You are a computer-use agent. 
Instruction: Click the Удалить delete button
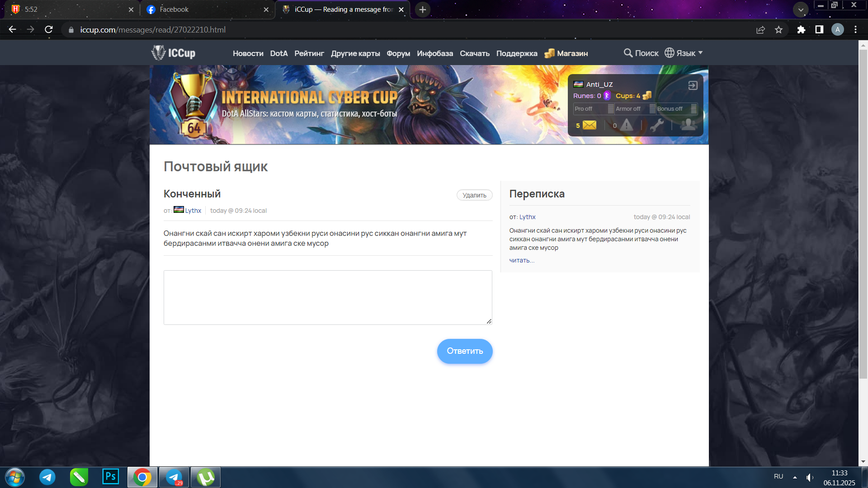(474, 195)
